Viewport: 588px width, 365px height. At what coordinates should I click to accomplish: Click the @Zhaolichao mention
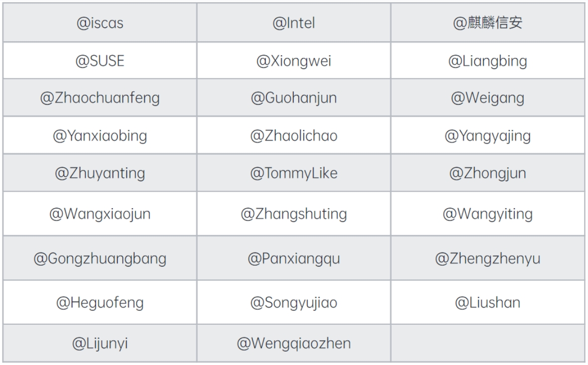coord(294,136)
